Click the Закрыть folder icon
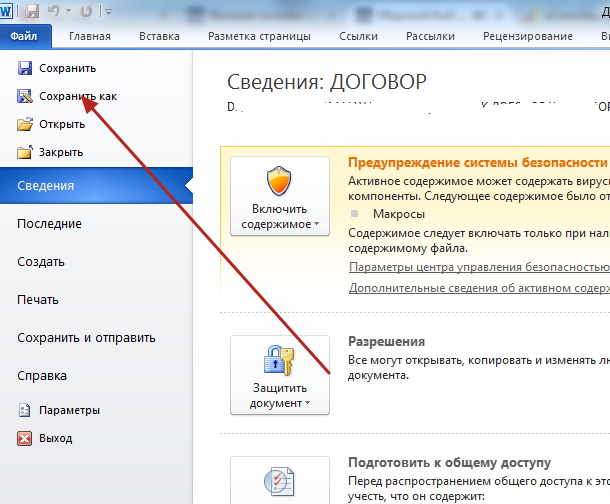Image resolution: width=610 pixels, height=504 pixels. coord(25,153)
